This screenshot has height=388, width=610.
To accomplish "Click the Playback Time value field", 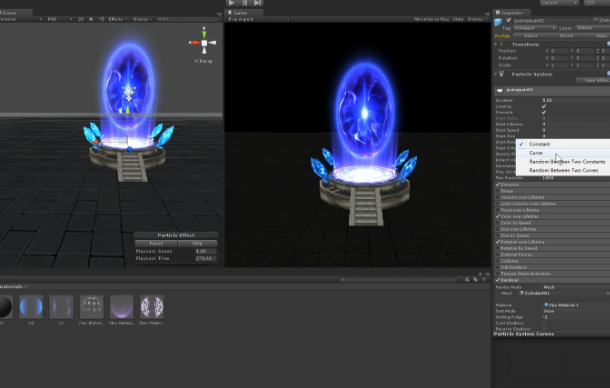I will 205,258.
